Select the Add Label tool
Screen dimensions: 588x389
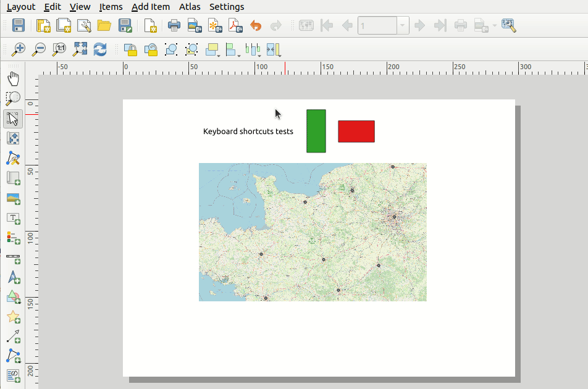[13, 218]
